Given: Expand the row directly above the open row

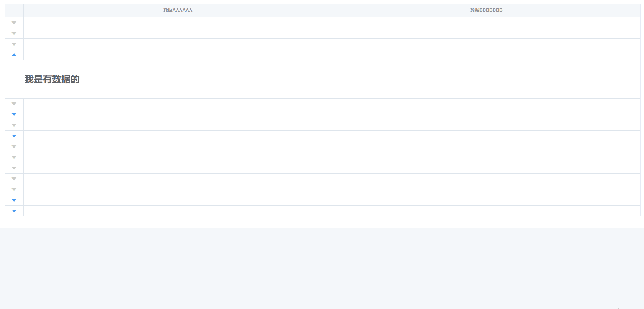Looking at the screenshot, I should pyautogui.click(x=14, y=44).
